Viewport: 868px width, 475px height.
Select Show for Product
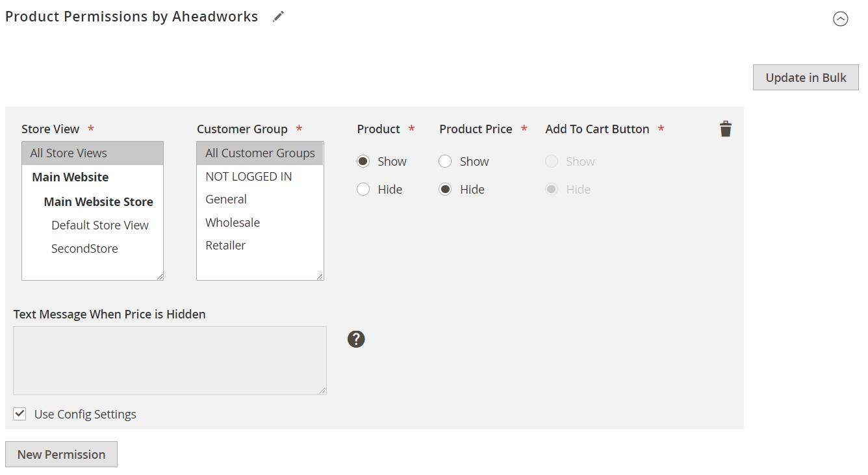(x=363, y=161)
